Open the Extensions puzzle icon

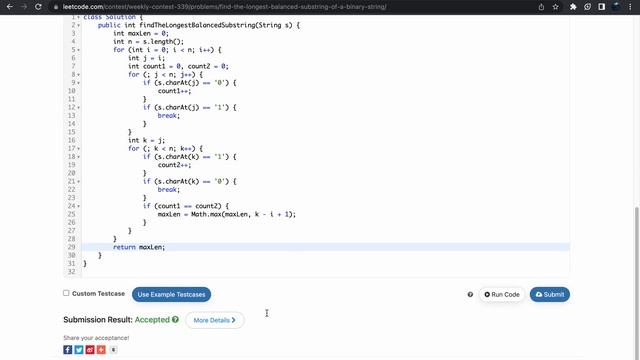pos(573,7)
